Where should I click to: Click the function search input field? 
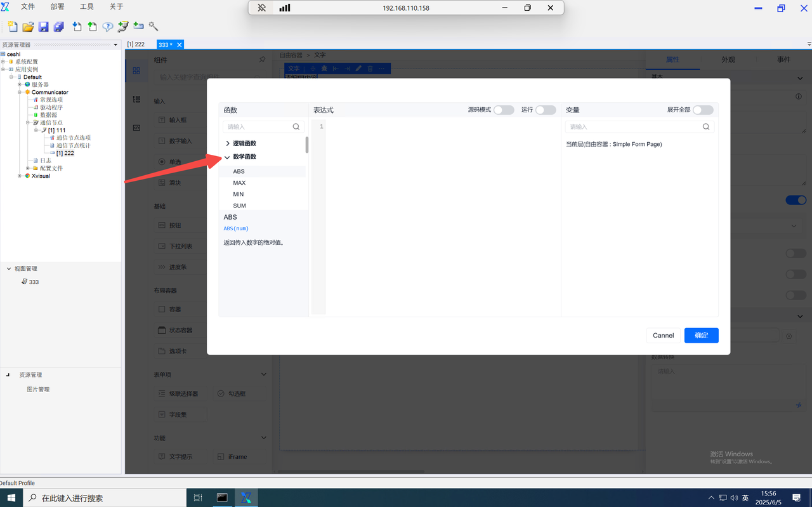click(263, 127)
